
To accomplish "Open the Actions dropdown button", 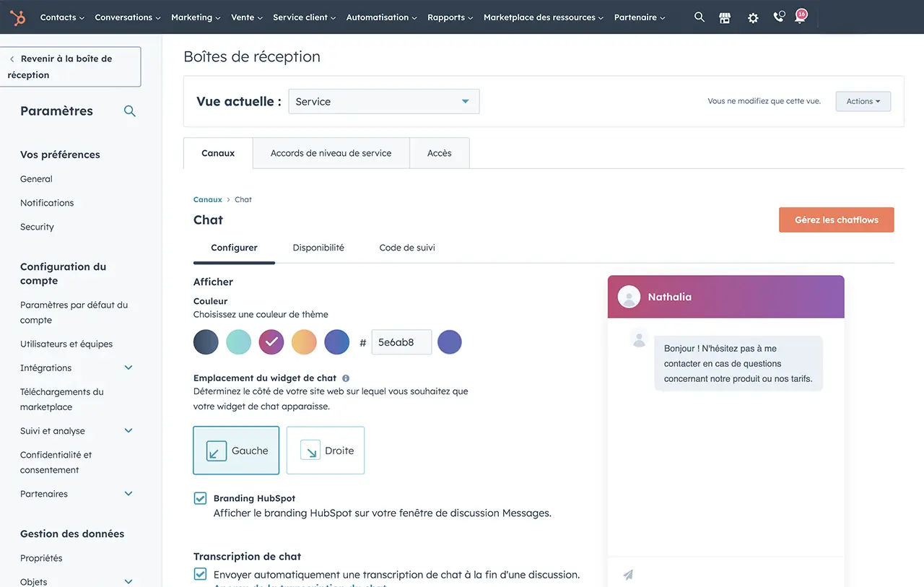I will tap(863, 102).
